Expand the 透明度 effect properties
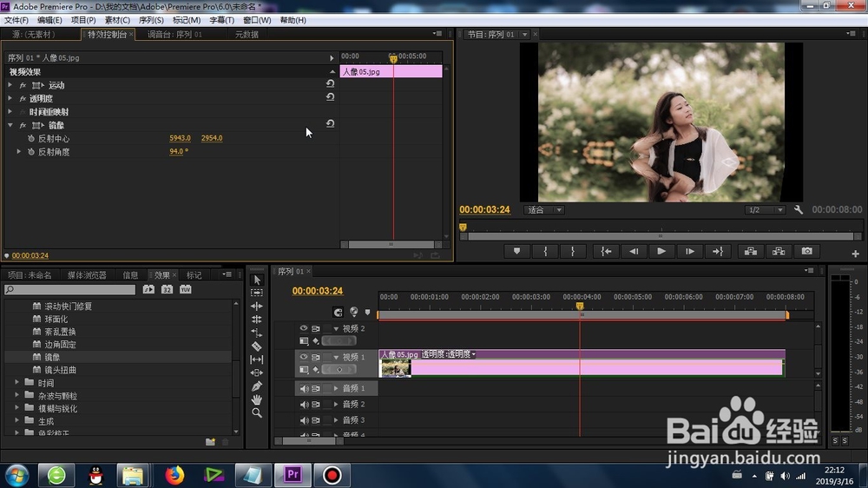Viewport: 868px width, 488px height. coord(10,98)
